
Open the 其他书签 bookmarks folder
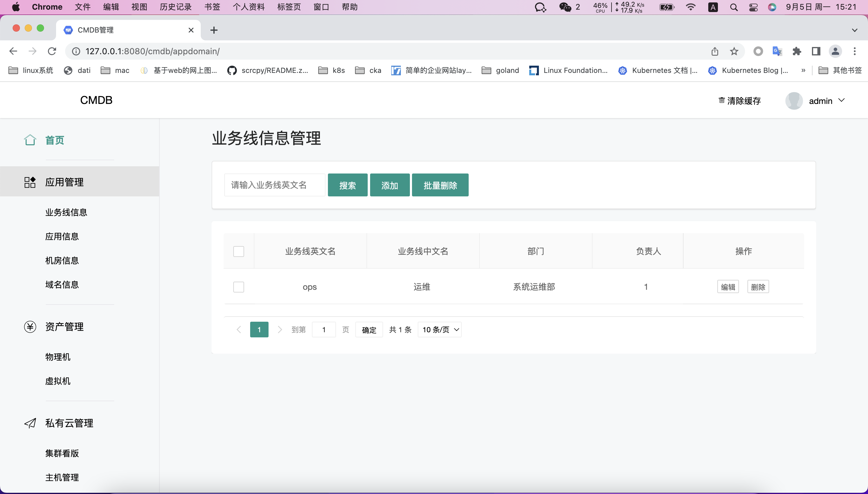pyautogui.click(x=840, y=70)
